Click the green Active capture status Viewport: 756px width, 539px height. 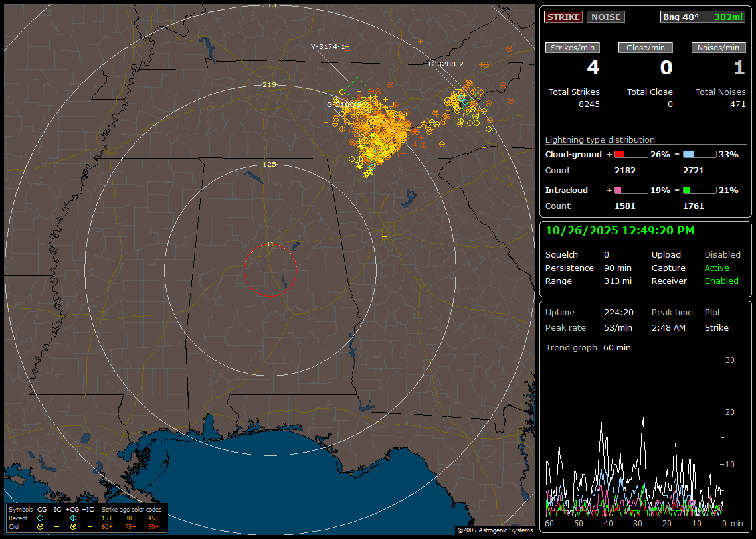(x=717, y=268)
